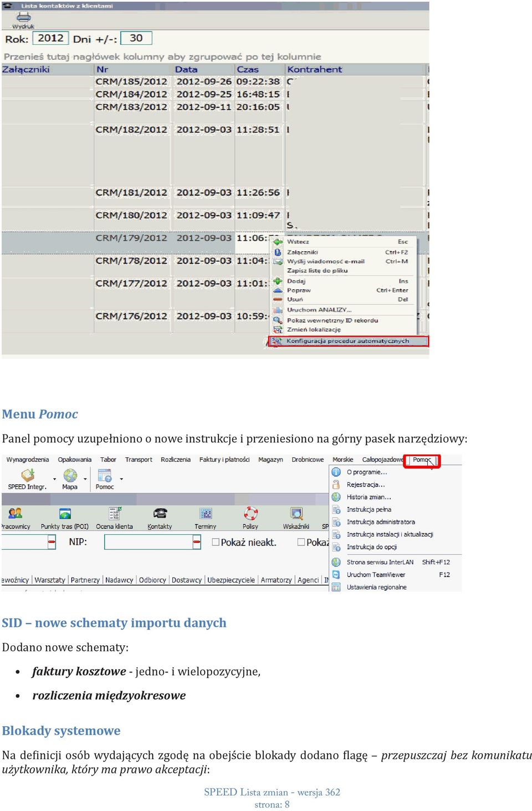Image resolution: width=532 pixels, height=811 pixels.
Task: Click the green Wstecz arrow icon
Action: pos(278,242)
